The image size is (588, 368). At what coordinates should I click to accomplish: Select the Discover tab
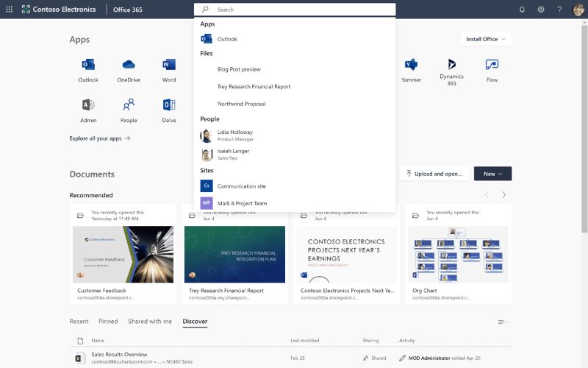pos(195,322)
